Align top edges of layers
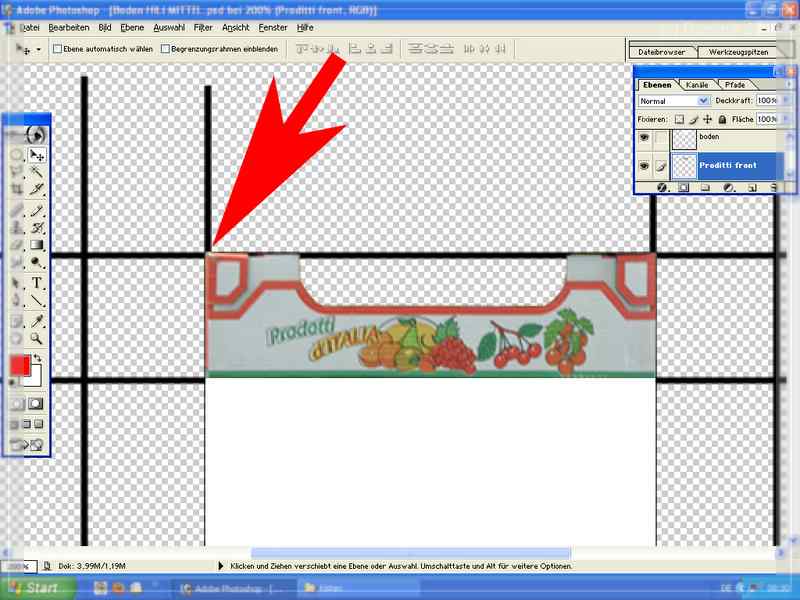This screenshot has height=600, width=800. (x=303, y=49)
